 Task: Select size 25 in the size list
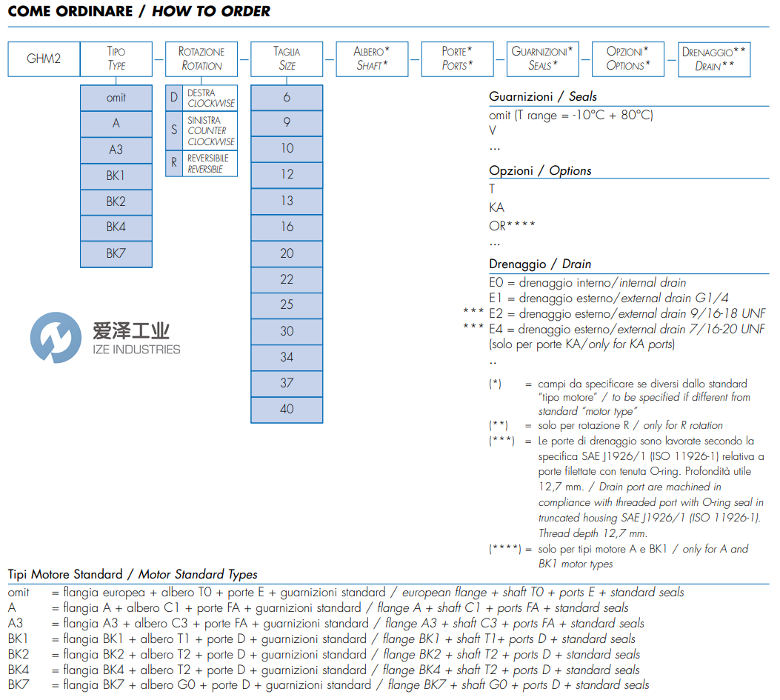coord(287,305)
